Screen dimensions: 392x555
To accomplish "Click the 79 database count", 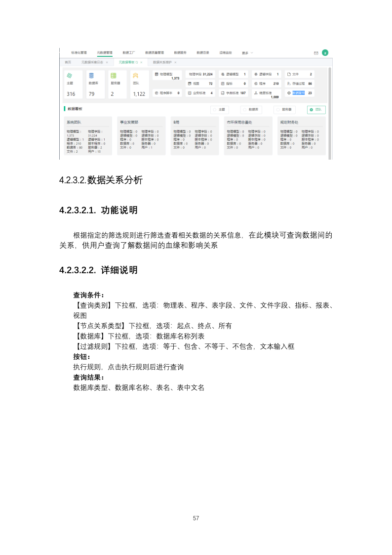I will point(91,94).
